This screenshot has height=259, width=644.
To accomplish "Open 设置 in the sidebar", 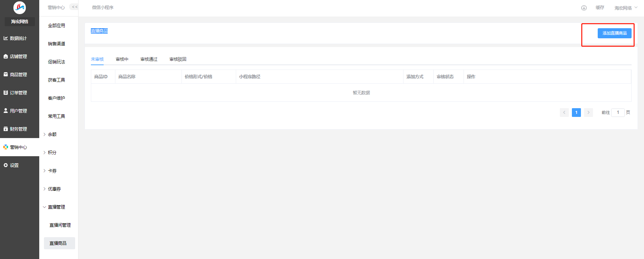I will click(19, 165).
